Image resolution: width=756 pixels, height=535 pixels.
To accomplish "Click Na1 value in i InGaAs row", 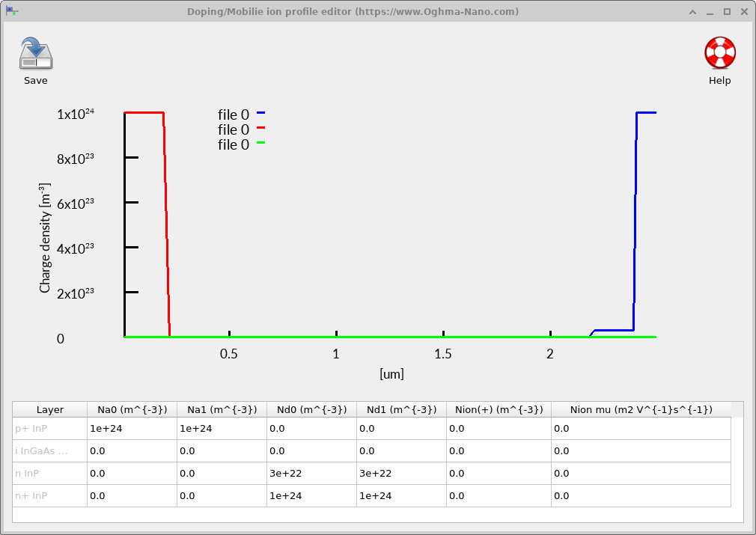I will point(222,451).
